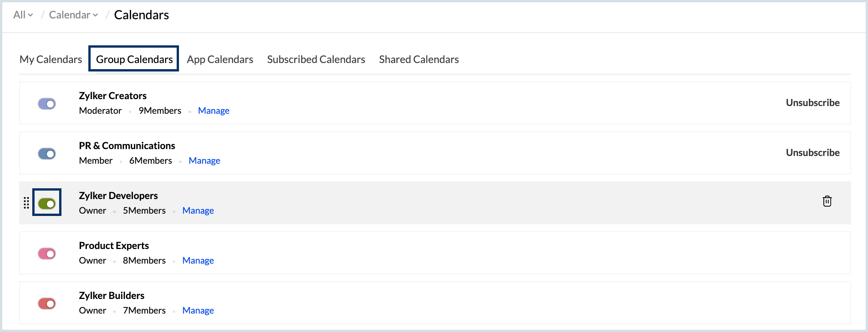Expand the All dropdown in breadcrumb
Image resolution: width=868 pixels, height=332 pixels.
(23, 15)
